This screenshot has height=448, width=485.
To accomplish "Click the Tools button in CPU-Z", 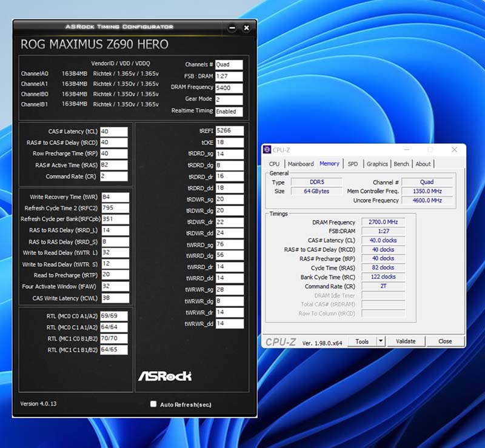I will coord(363,341).
